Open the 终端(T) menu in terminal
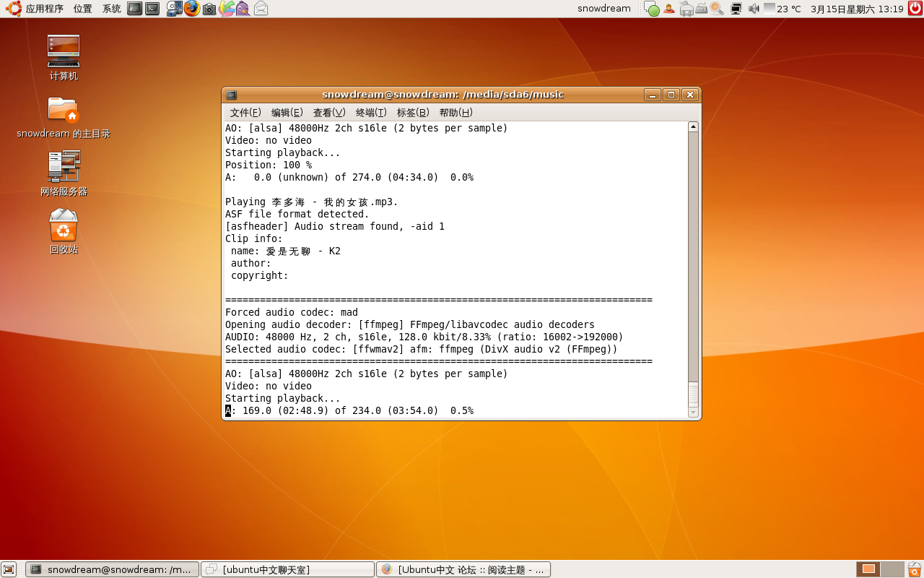 point(371,113)
